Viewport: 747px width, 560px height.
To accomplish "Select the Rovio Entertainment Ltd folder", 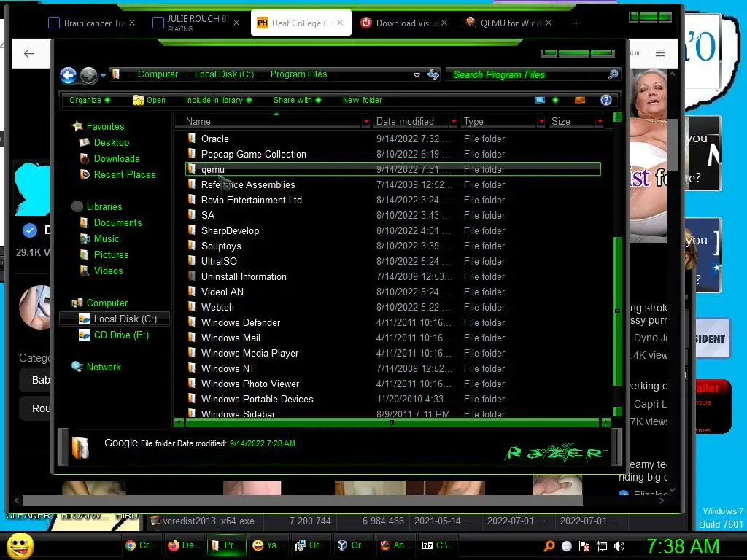I will [252, 200].
